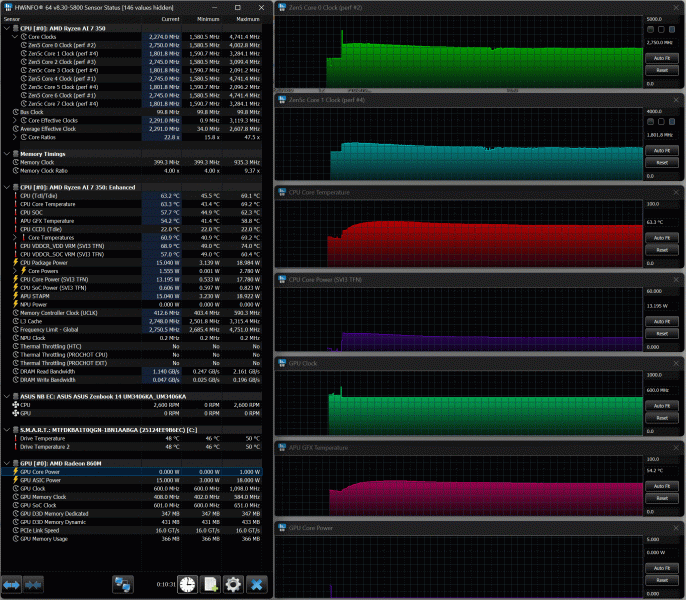Click Reset in APU GFX Temperature graph

coord(662,498)
